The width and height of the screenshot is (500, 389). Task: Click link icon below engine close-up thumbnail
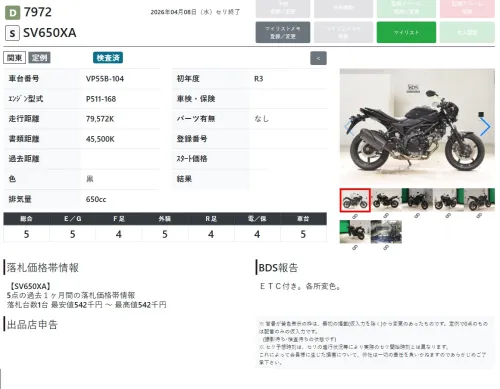(x=386, y=248)
